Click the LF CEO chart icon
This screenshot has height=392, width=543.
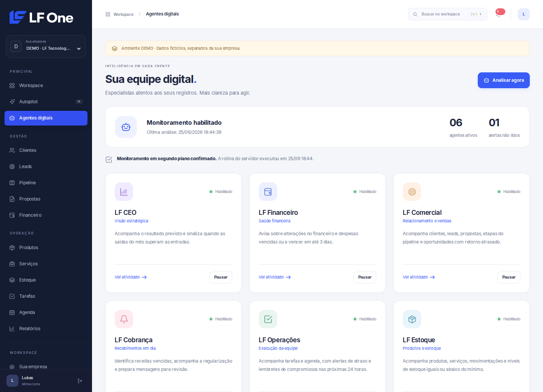point(124,192)
